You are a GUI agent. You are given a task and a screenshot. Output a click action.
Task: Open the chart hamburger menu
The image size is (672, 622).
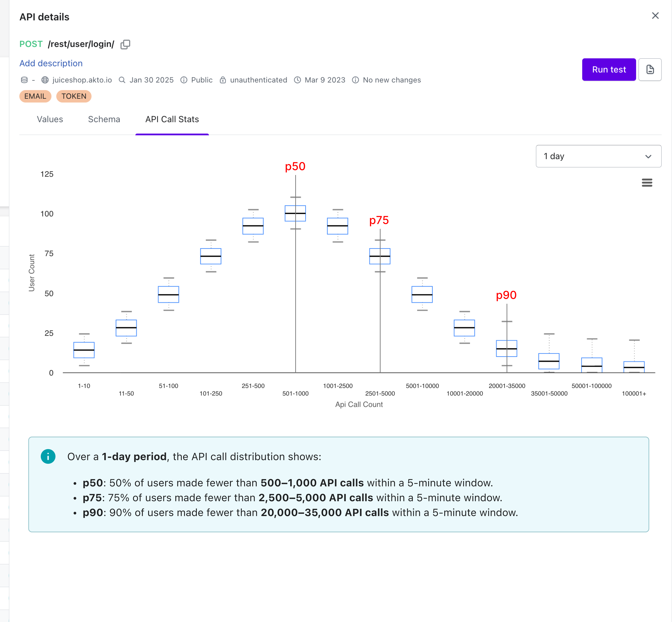tap(647, 183)
